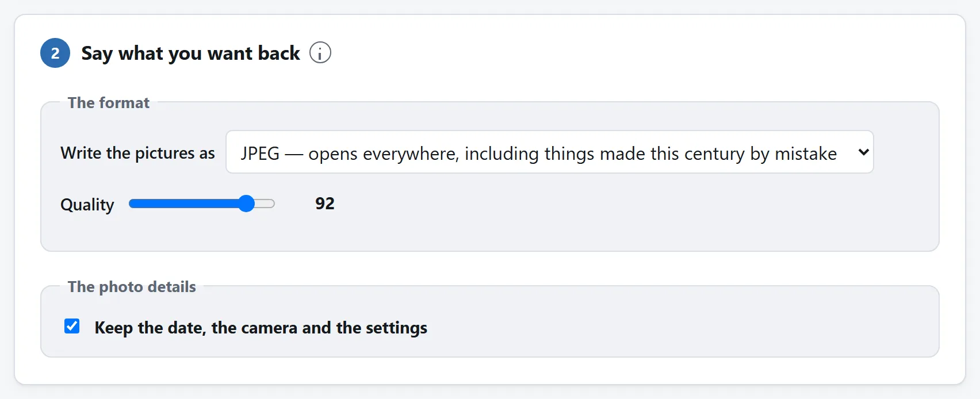Click the Quality slider's round thumb
980x399 pixels.
[x=246, y=204]
